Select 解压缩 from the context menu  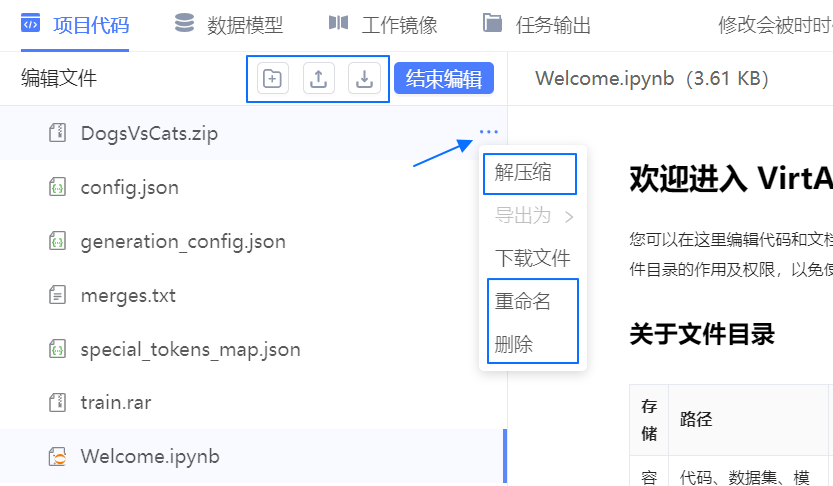[x=523, y=172]
